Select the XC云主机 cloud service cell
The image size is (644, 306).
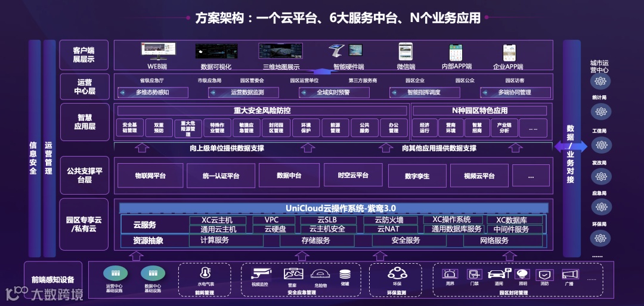(218, 220)
